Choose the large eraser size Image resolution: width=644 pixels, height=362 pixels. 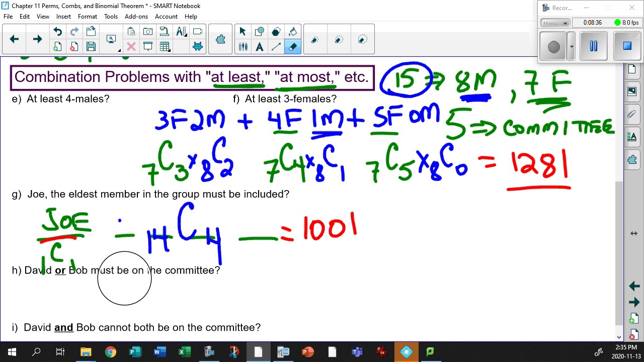tap(362, 39)
